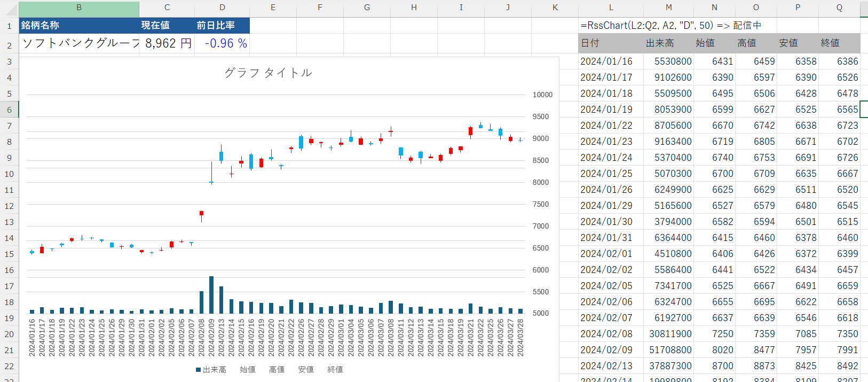Select high price cell 8873
The height and width of the screenshot is (382, 868).
pos(756,366)
